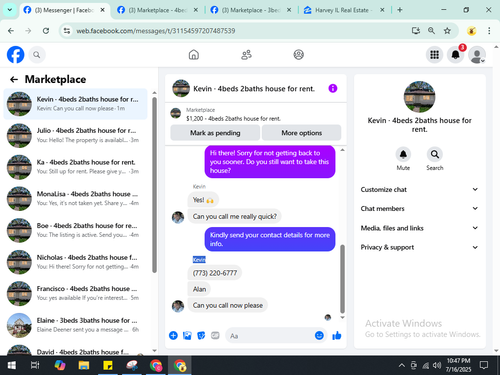Open Windows Start menu
The height and width of the screenshot is (375, 500).
tap(12, 366)
